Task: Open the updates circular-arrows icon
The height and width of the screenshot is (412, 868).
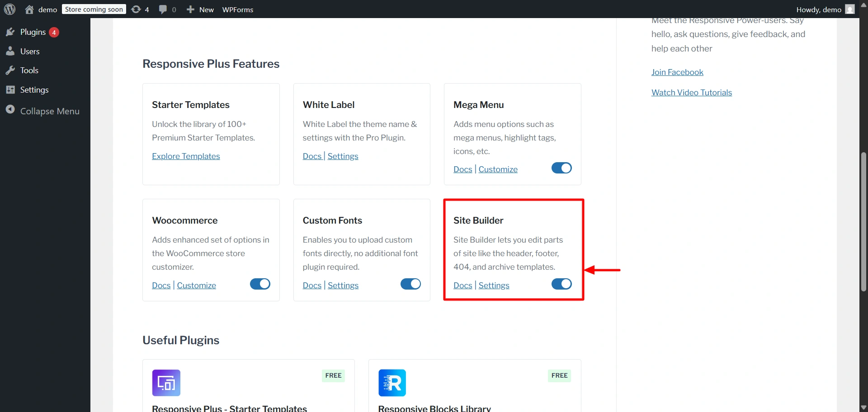Action: tap(136, 9)
